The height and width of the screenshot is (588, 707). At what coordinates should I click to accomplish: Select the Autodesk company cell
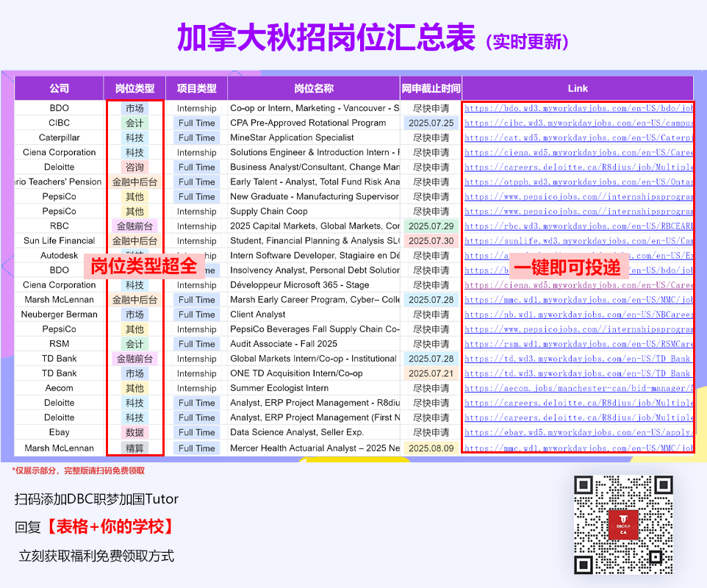click(x=59, y=255)
